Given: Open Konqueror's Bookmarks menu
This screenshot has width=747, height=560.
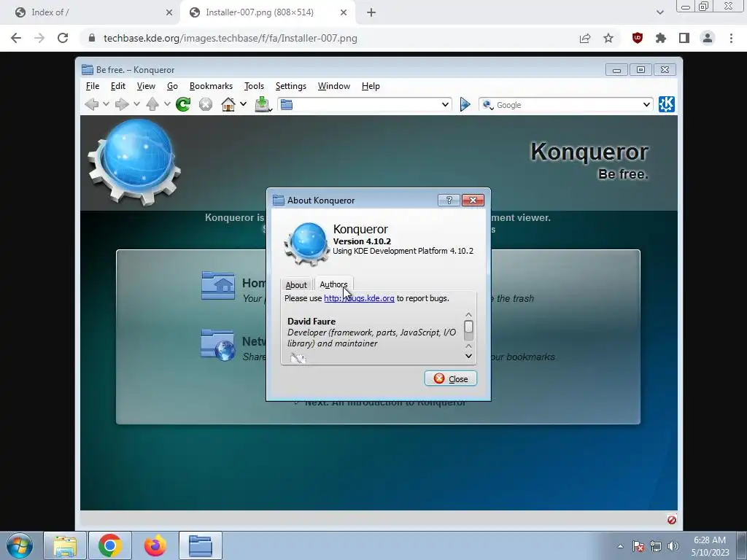Looking at the screenshot, I should 211,86.
